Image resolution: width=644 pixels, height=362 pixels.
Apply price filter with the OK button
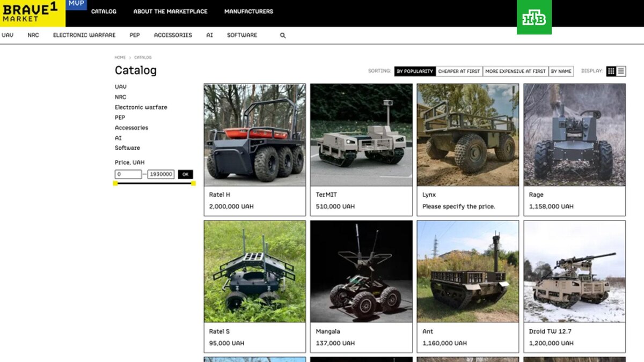[185, 174]
